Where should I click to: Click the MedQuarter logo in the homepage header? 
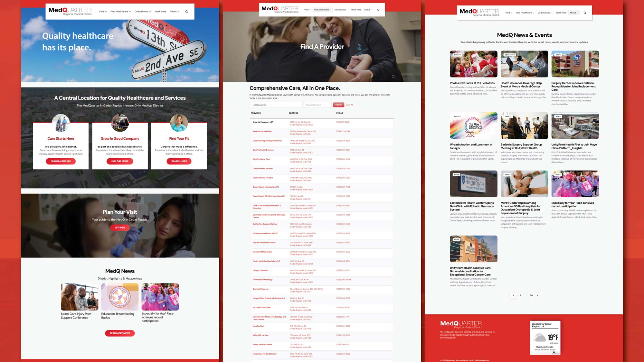[x=69, y=10]
